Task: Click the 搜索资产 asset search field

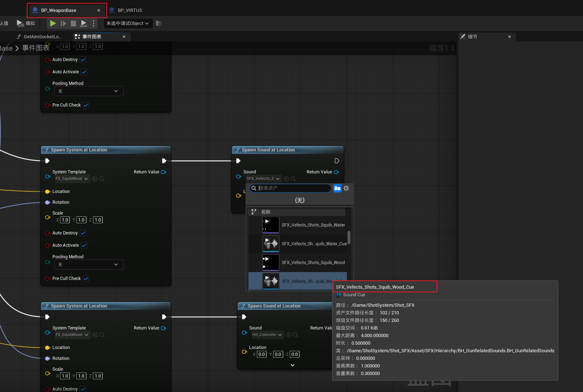Action: pyautogui.click(x=290, y=188)
